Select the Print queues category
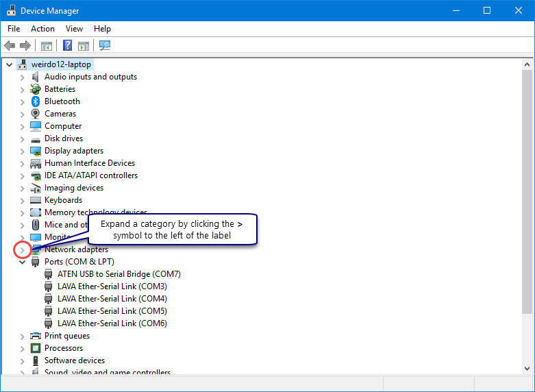The width and height of the screenshot is (535, 392). coord(66,336)
